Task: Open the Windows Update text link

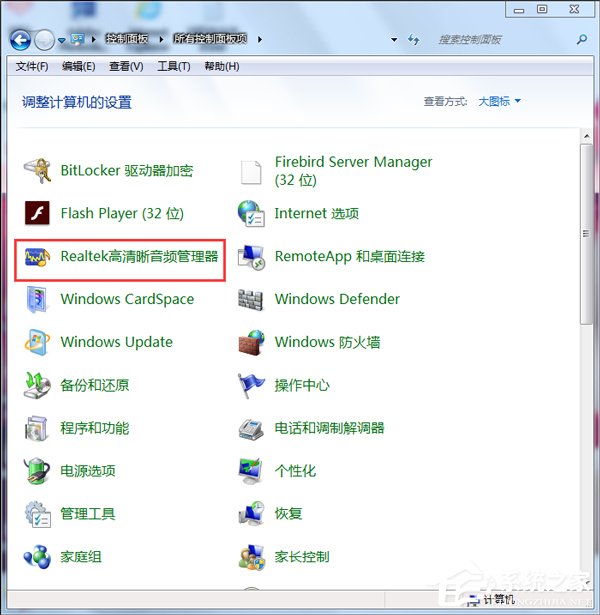Action: point(116,342)
